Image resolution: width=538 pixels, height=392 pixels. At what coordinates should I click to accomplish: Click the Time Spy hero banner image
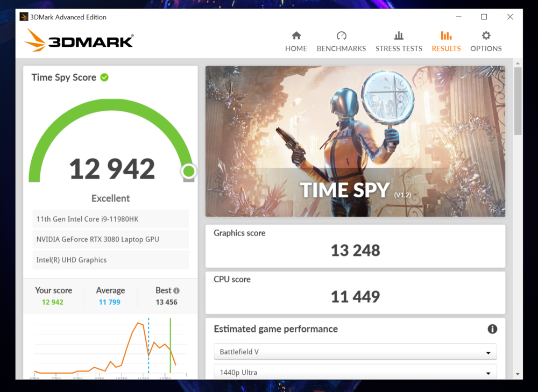tap(355, 141)
